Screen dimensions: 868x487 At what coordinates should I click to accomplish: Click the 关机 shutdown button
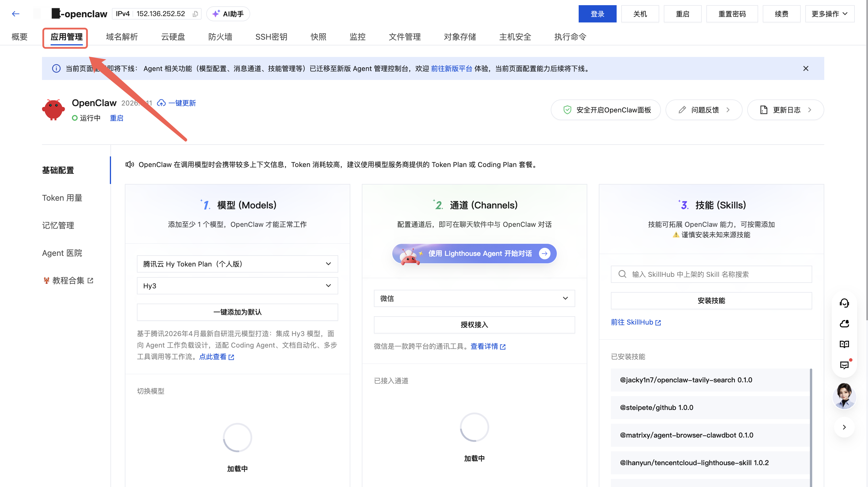coord(640,14)
